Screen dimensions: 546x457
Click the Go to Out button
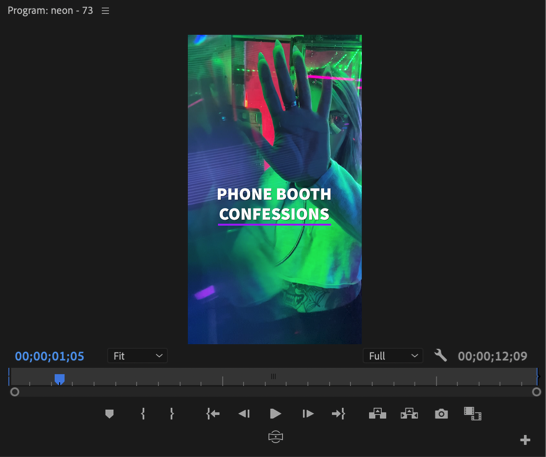click(x=338, y=414)
